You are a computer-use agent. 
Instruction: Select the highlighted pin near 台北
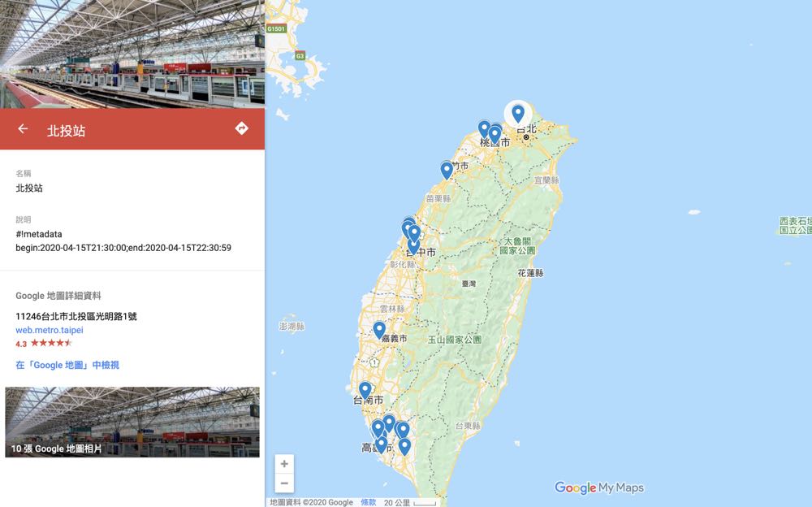pos(518,114)
